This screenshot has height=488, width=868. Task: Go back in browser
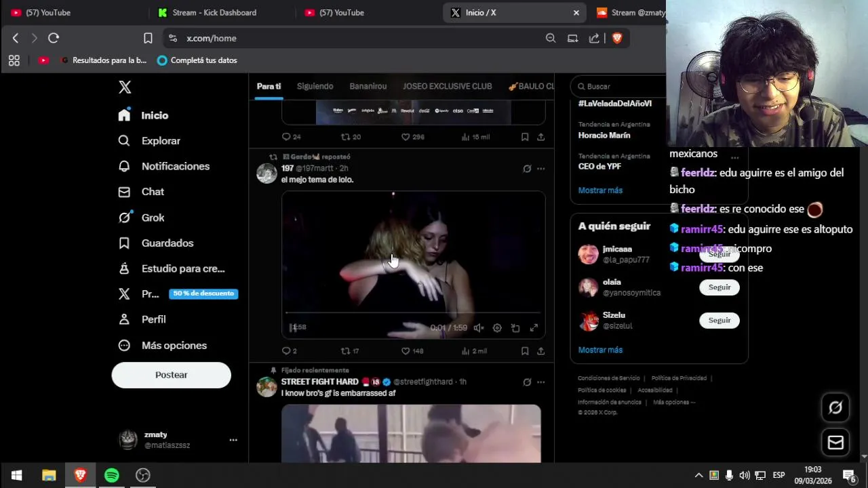[16, 39]
